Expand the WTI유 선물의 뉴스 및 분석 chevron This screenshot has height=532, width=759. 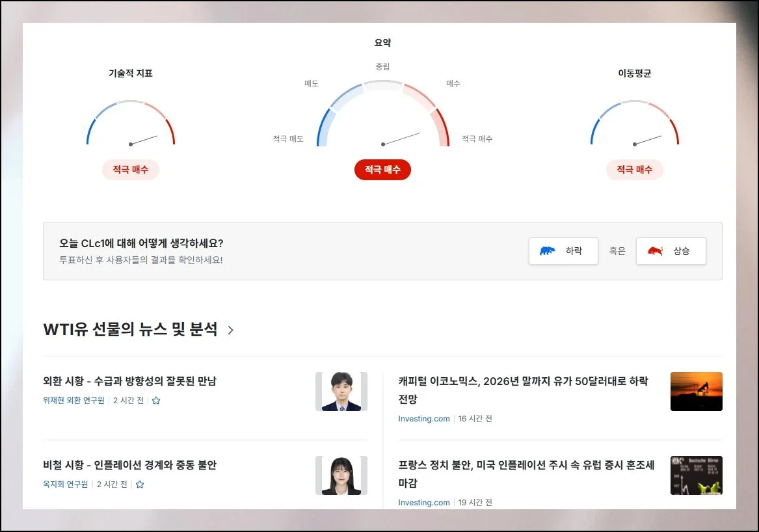point(231,330)
